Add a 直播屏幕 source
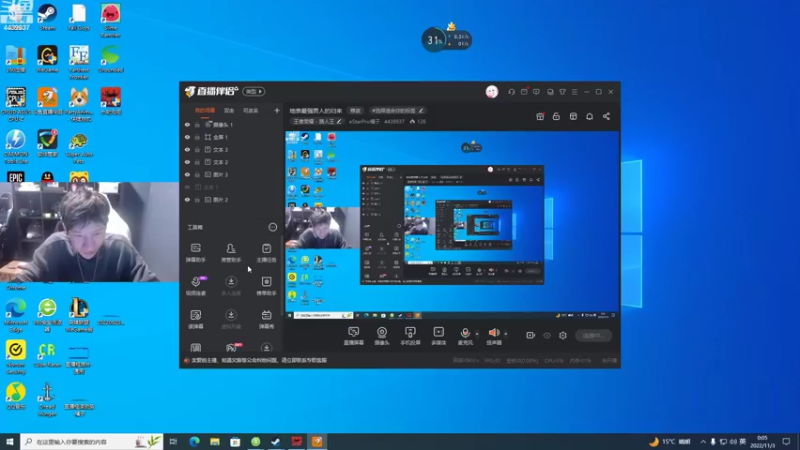The image size is (800, 450). [x=354, y=336]
